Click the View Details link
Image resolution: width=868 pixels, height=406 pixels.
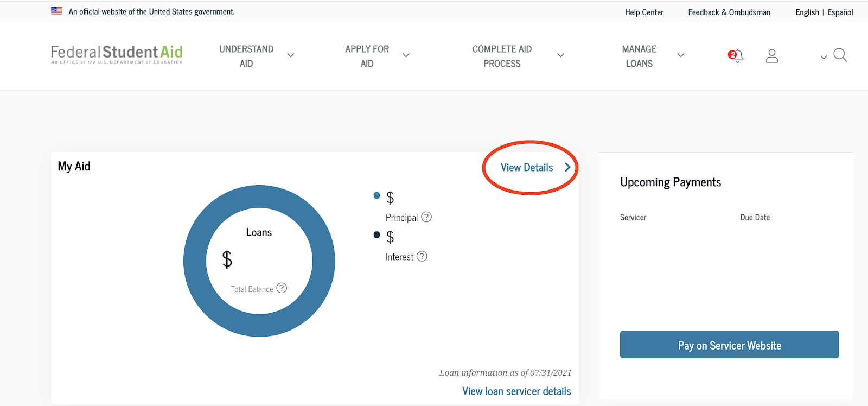coord(527,168)
